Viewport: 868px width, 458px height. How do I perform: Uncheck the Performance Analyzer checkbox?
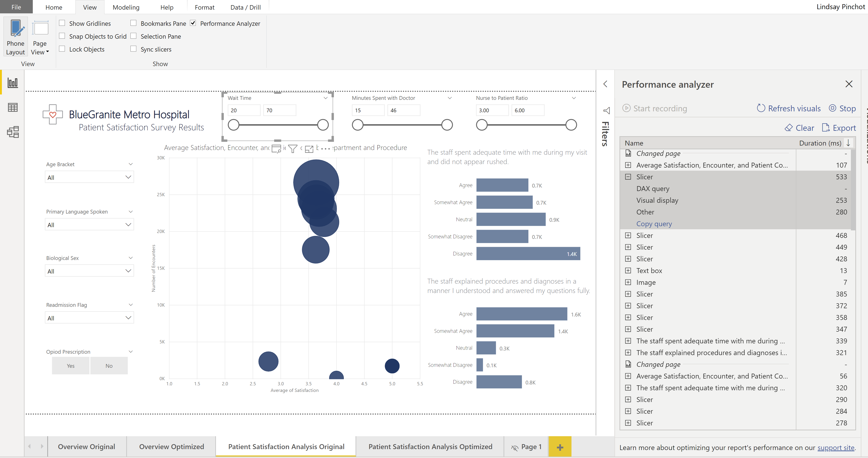(x=193, y=23)
